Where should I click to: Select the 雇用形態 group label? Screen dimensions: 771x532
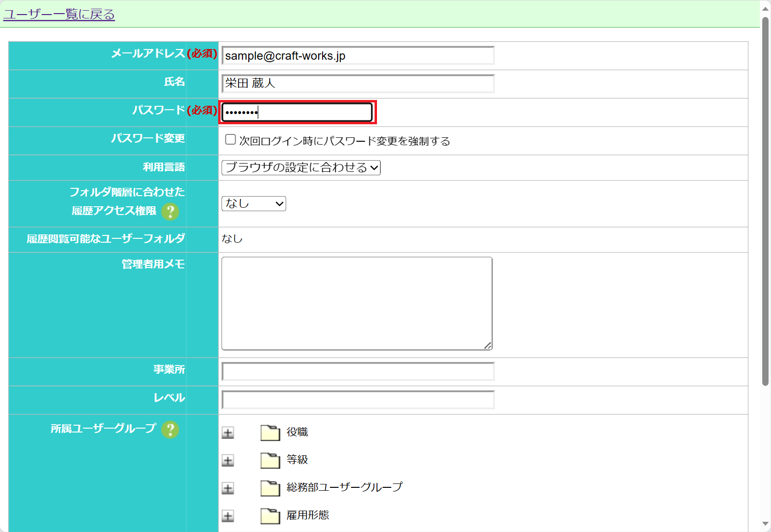pos(308,515)
